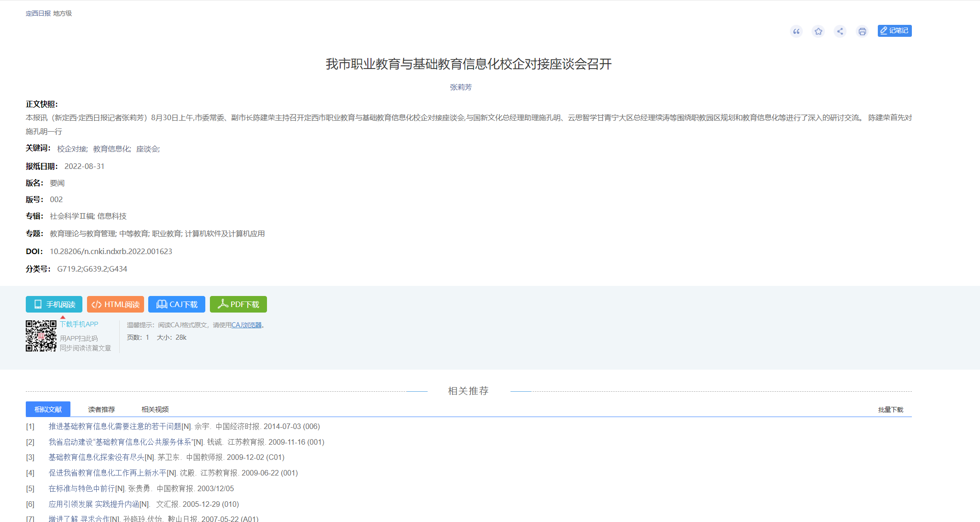Click the CAJ下载 download button
The height and width of the screenshot is (522, 980).
point(176,304)
